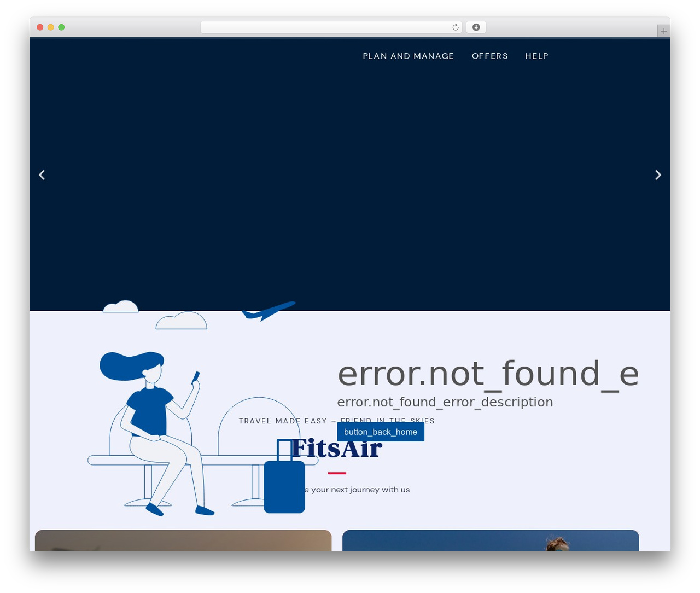Minimize window with yellow button
The height and width of the screenshot is (593, 700).
pos(50,27)
